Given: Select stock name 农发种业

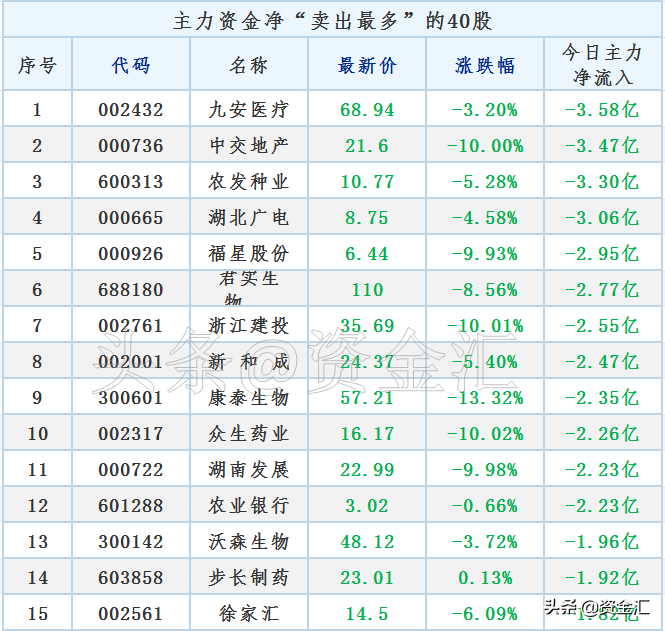Looking at the screenshot, I should point(249,182).
